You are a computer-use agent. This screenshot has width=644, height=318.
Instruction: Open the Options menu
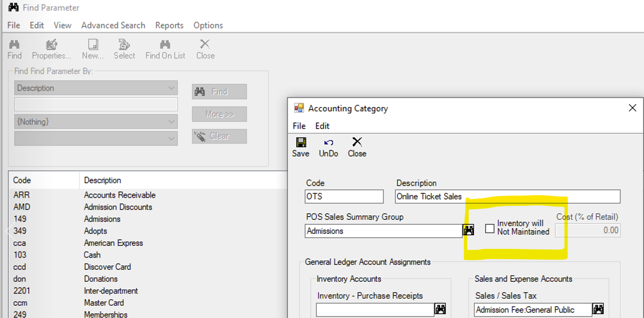click(208, 25)
